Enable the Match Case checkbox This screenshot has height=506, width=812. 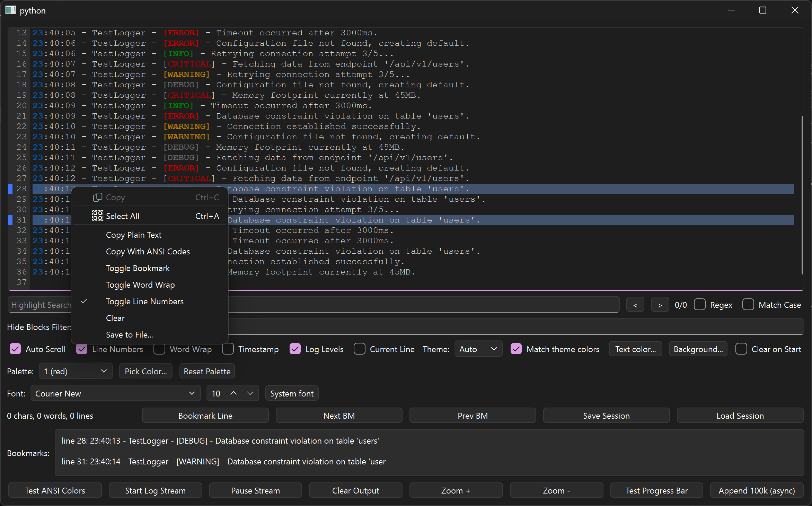pyautogui.click(x=748, y=305)
